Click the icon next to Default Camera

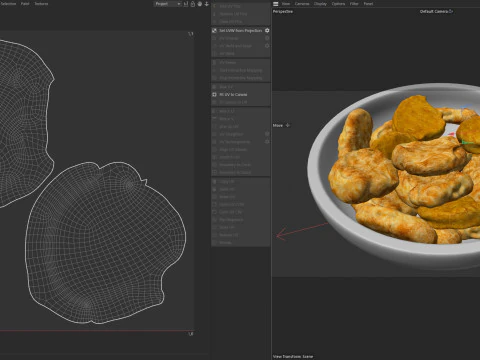click(451, 11)
